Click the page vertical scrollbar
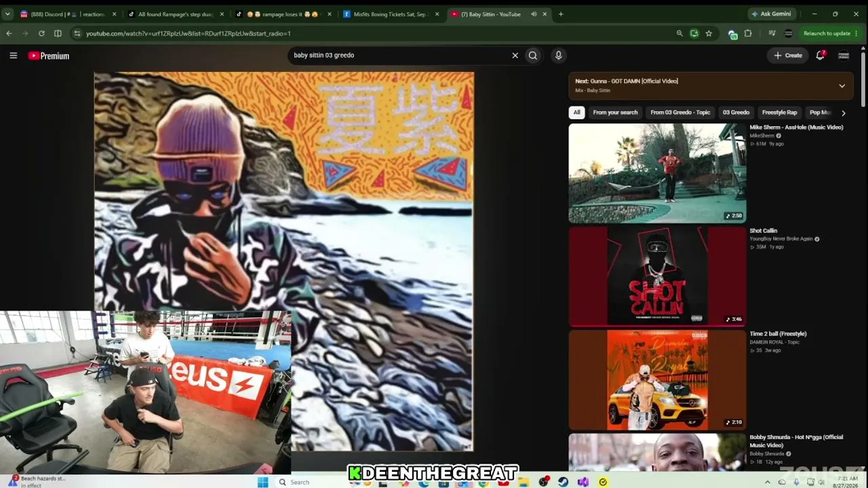This screenshot has width=868, height=488. (x=863, y=78)
